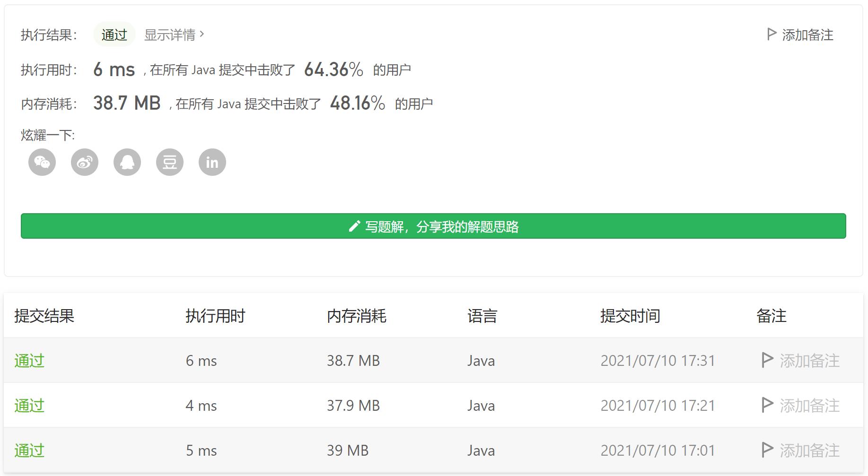Viewport: 868px width, 476px height.
Task: Click the flag icon in the 17:21 row
Action: (x=767, y=405)
